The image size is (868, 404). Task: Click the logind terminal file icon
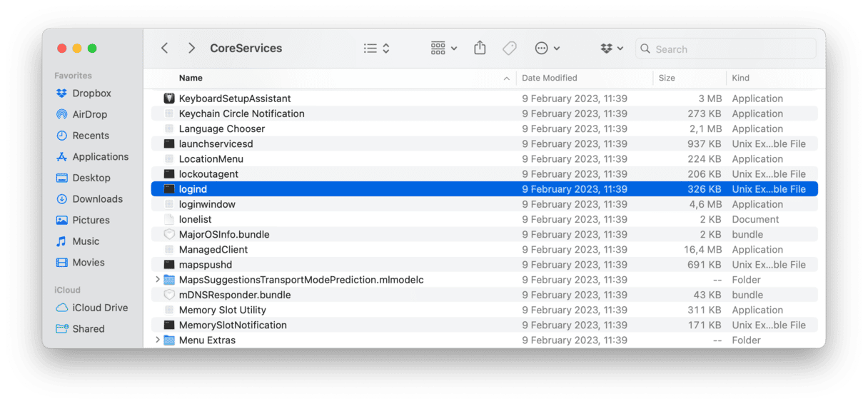click(169, 189)
